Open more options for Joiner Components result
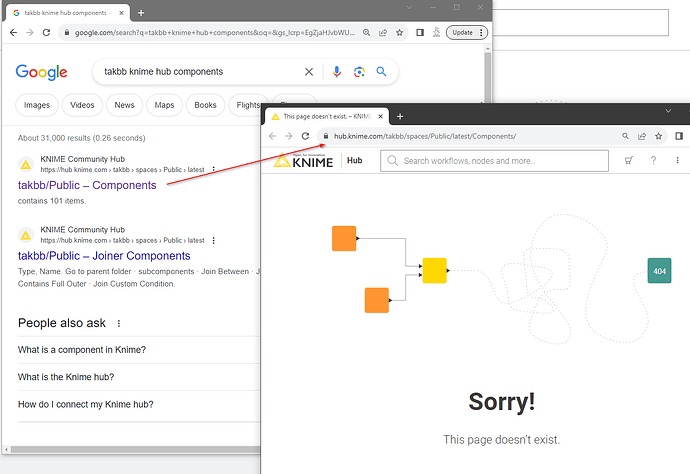 coord(213,240)
